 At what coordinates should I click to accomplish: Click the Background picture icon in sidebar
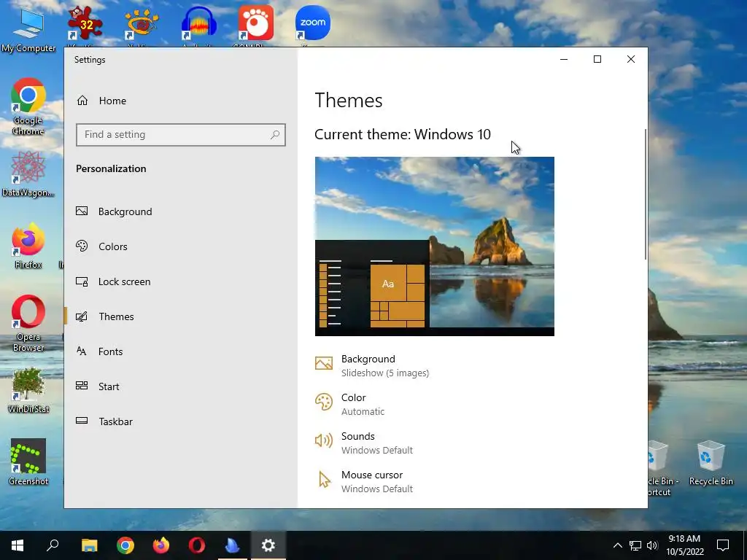point(82,211)
